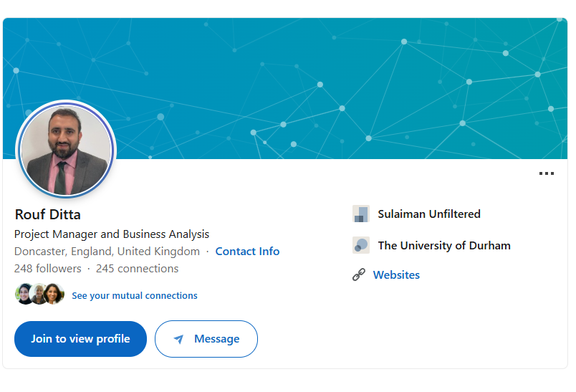Click the Project Manager and Business Analysis headline

click(112, 234)
